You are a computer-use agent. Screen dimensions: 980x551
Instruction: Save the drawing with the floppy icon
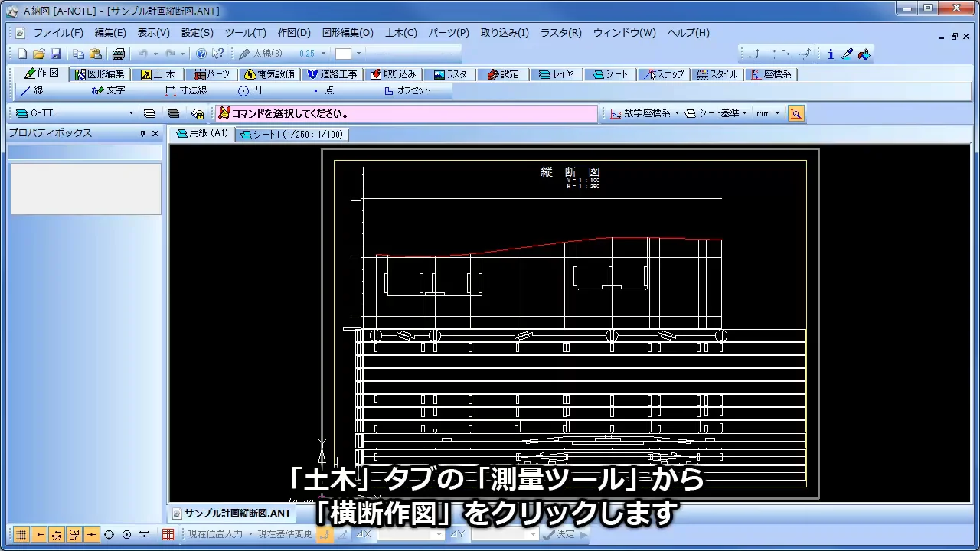(x=56, y=54)
